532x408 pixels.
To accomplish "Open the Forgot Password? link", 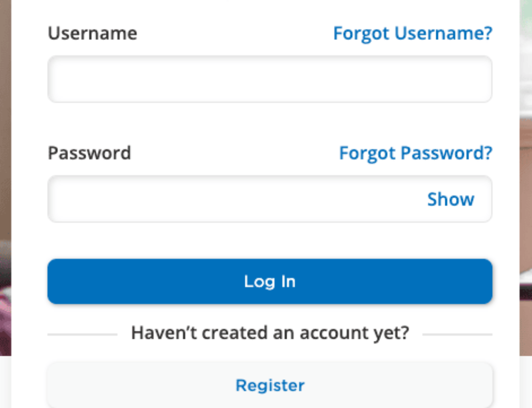I will click(415, 153).
